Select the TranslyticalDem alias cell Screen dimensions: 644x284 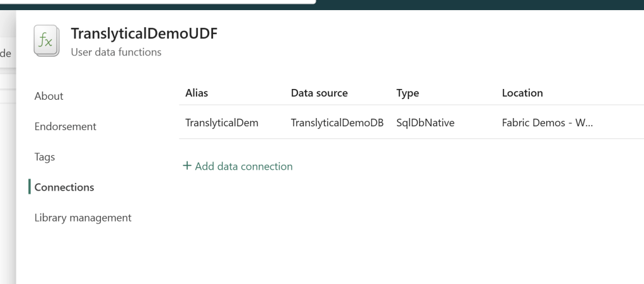[x=222, y=122]
